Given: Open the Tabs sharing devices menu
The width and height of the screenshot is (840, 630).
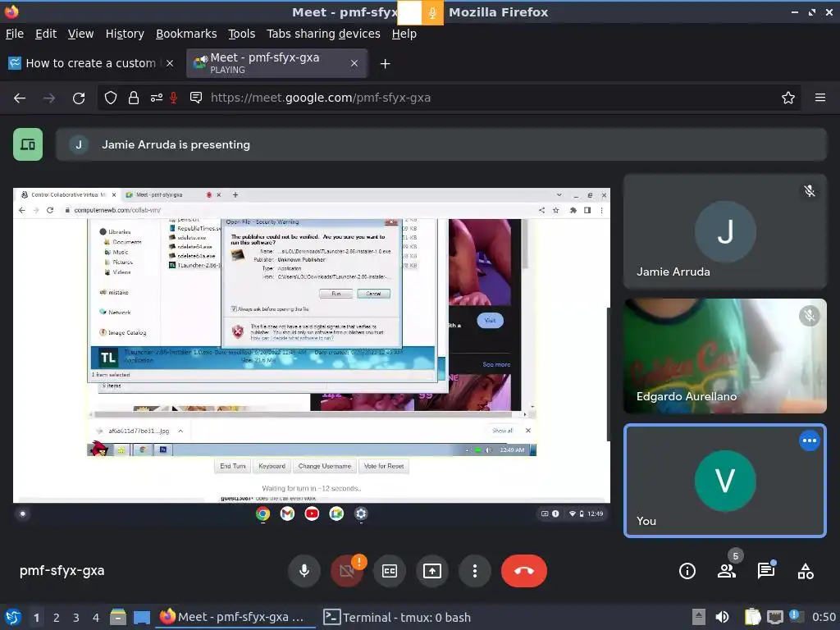Looking at the screenshot, I should click(323, 34).
